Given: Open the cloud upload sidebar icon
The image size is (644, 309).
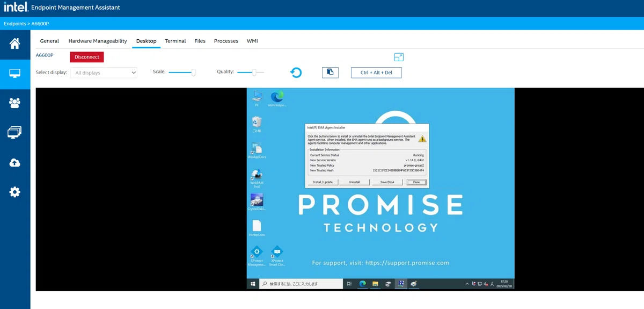Looking at the screenshot, I should tap(15, 162).
